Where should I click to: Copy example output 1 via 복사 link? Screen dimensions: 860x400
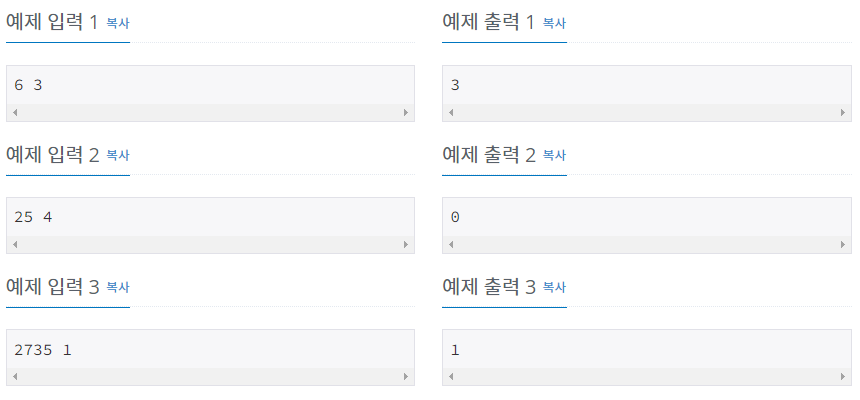554,23
